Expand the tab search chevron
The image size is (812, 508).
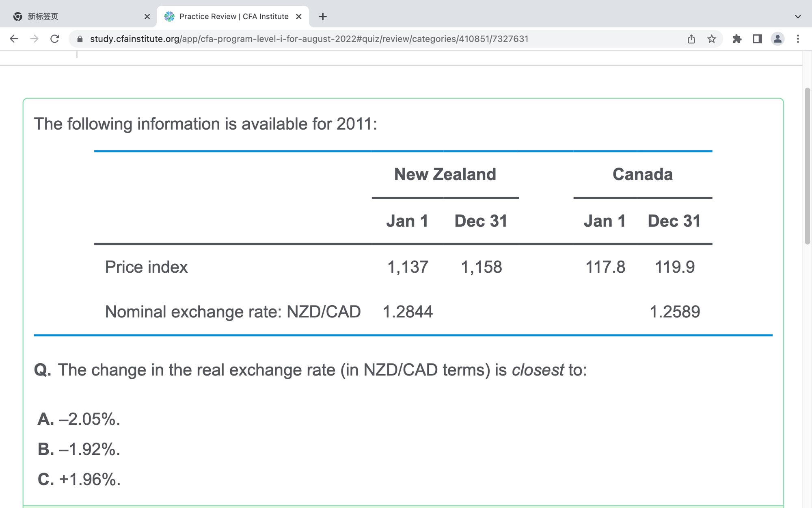[x=798, y=17]
